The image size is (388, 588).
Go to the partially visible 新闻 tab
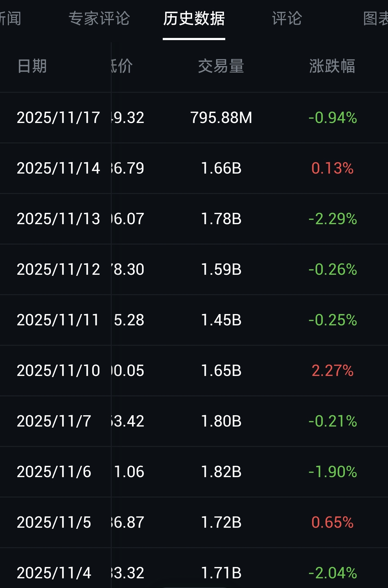coord(10,19)
